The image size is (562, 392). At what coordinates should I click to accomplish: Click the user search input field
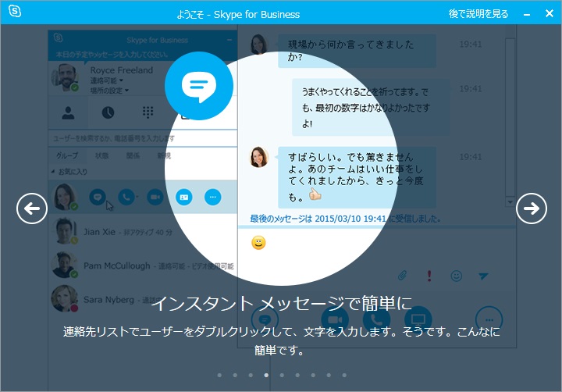[x=142, y=138]
